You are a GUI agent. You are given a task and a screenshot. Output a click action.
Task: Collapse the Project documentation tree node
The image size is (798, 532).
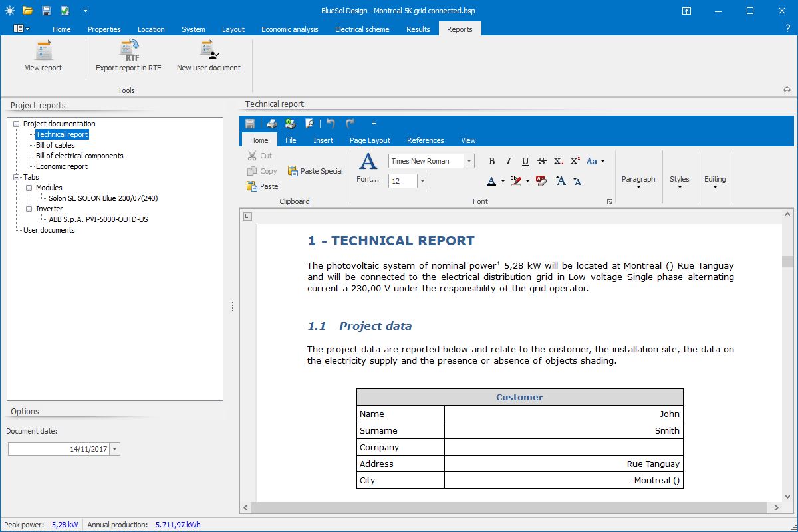[17, 124]
